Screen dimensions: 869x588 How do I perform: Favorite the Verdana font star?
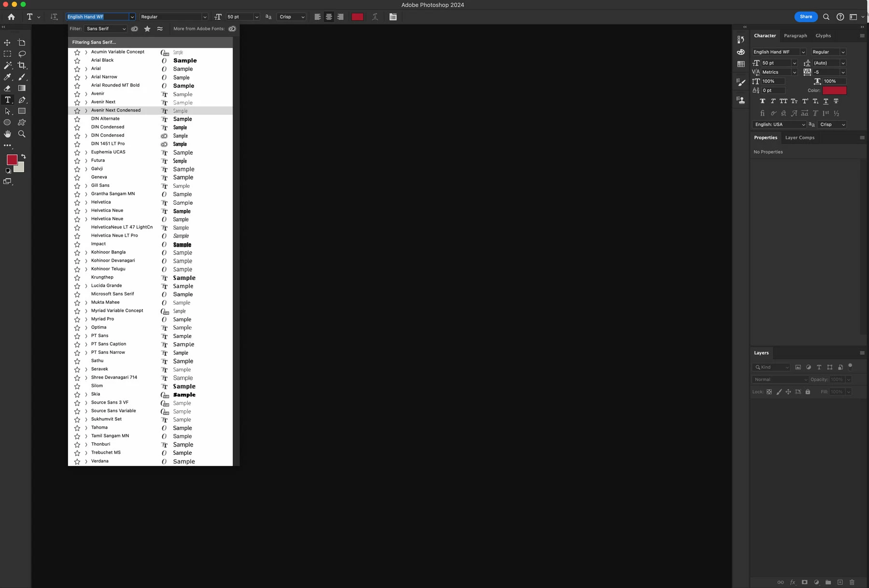coord(77,462)
